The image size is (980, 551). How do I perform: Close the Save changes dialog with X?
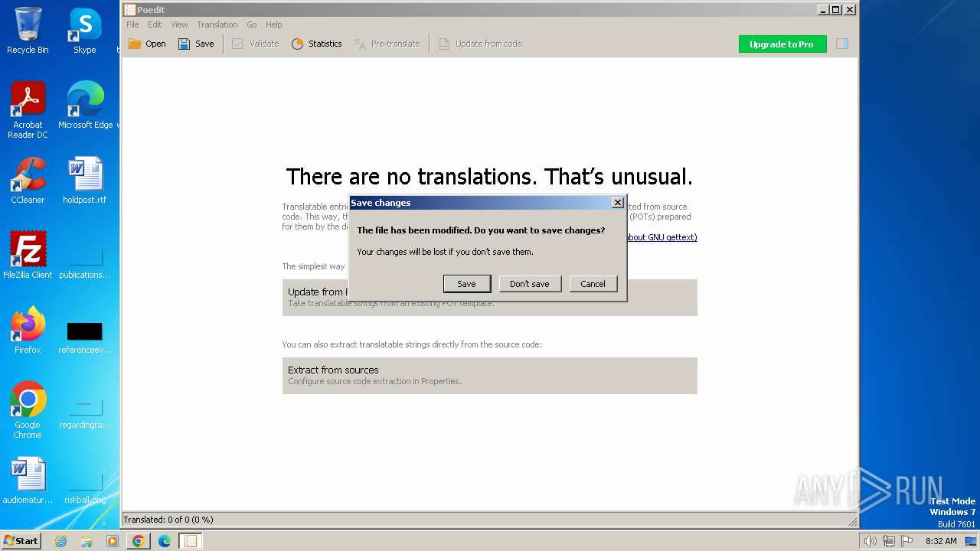coord(618,203)
